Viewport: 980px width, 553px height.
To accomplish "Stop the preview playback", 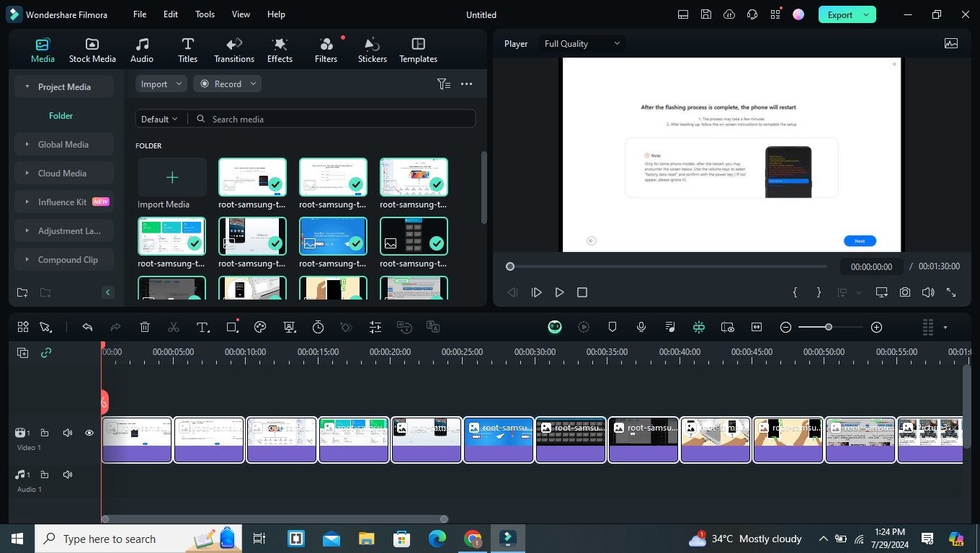I will click(x=582, y=292).
